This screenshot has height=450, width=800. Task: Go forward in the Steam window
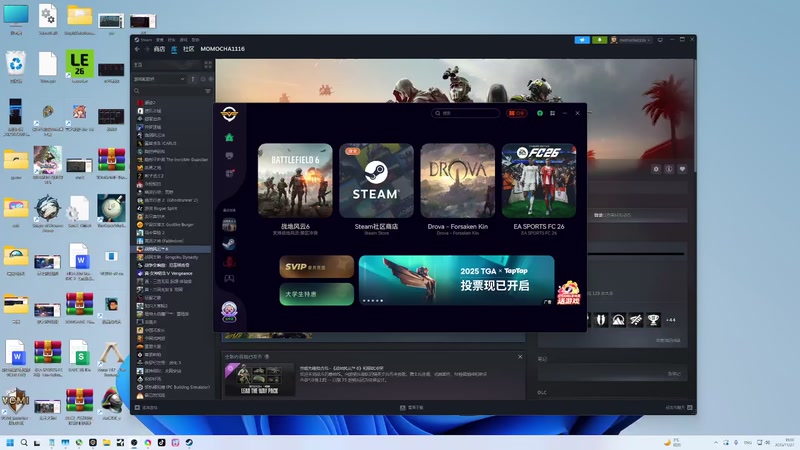click(147, 49)
